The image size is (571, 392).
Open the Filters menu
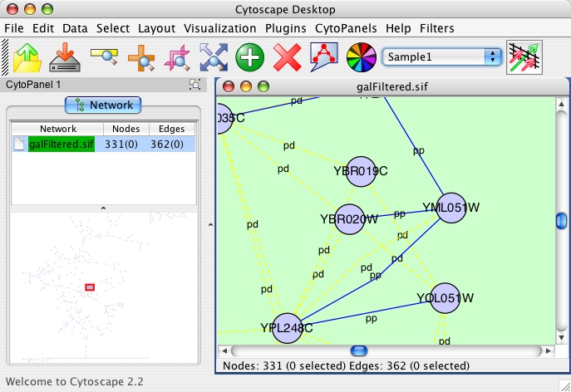(x=436, y=28)
